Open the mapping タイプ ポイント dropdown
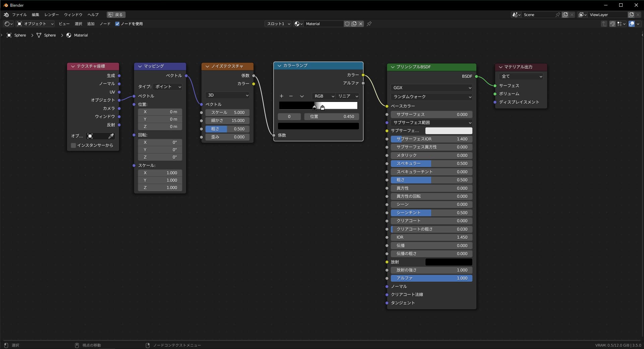The height and width of the screenshot is (349, 644). point(168,87)
